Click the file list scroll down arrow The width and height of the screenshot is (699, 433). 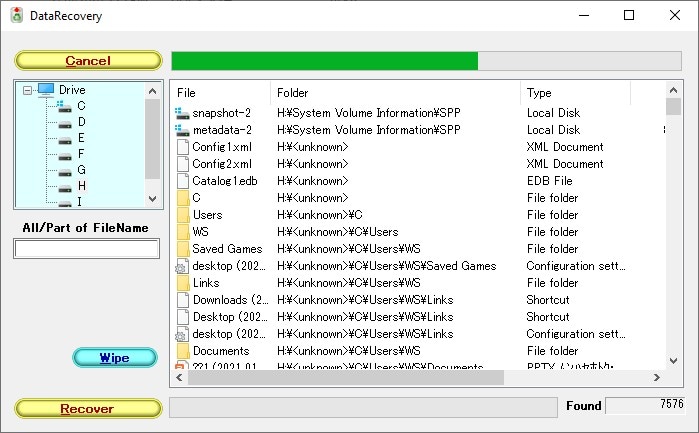(x=674, y=360)
